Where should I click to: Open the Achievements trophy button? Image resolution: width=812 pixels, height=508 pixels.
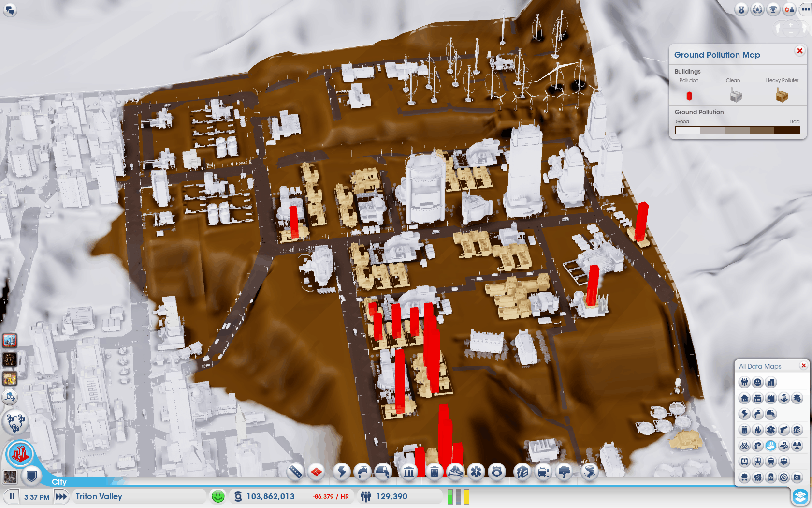[773, 9]
